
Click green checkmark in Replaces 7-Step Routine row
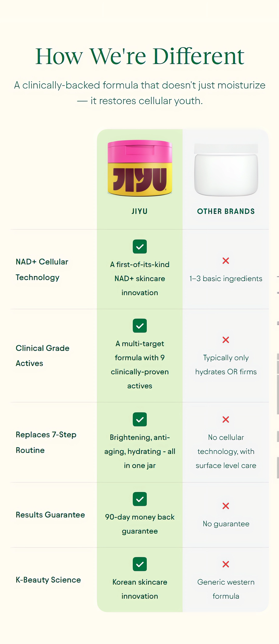(x=140, y=419)
